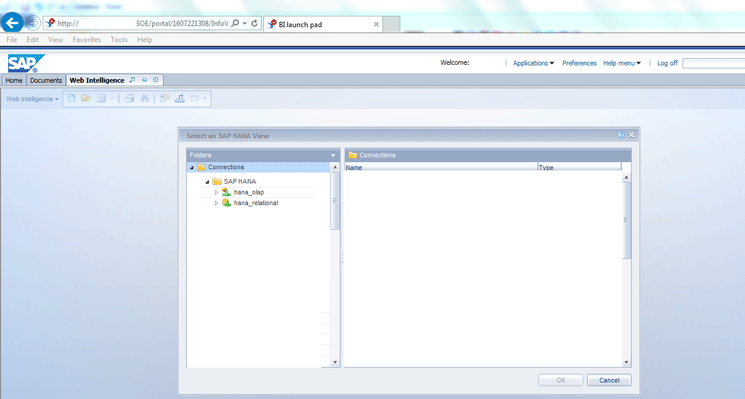Click the Connections list scrollbar thumb
Image resolution: width=745 pixels, height=399 pixels.
(x=626, y=220)
